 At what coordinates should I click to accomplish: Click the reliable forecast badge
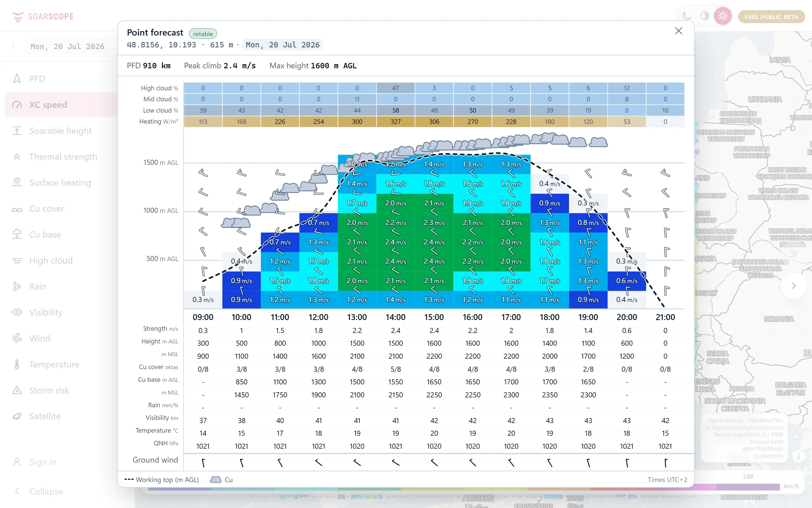203,34
